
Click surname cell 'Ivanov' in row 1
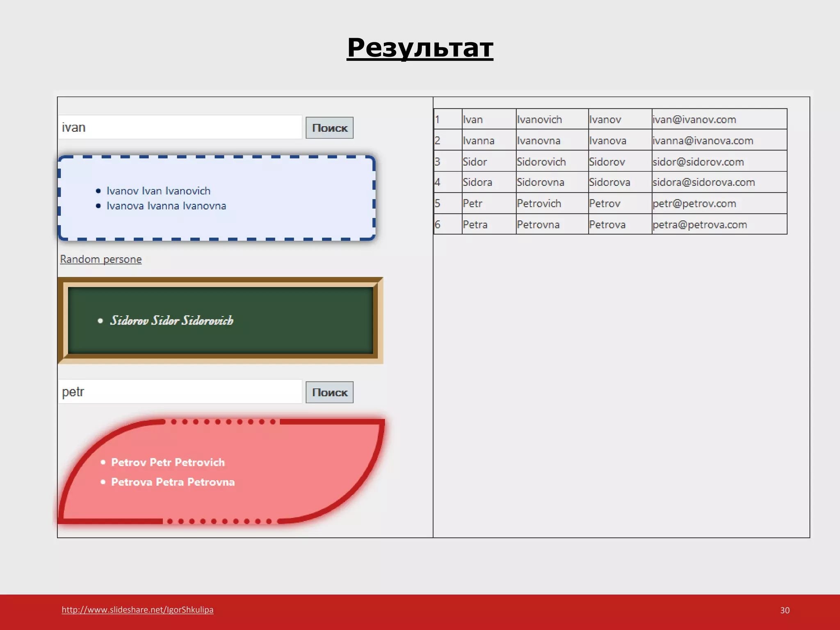tap(620, 119)
